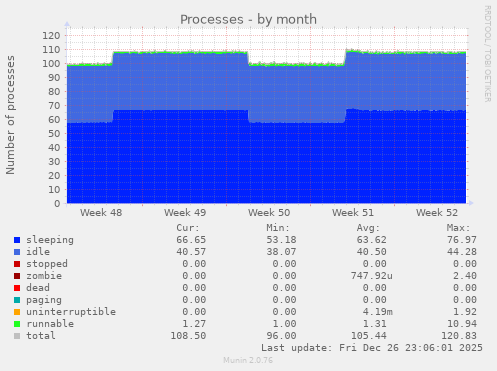This screenshot has width=497, height=371.
Task: Click the uninterruptible legend color swatch
Action: click(17, 312)
